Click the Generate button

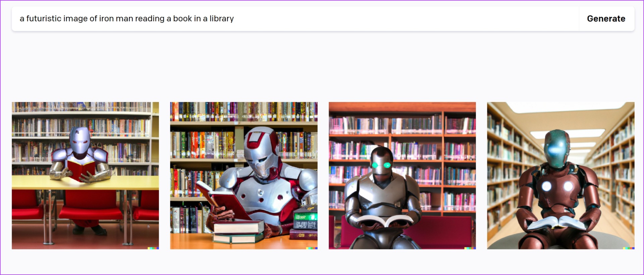606,19
